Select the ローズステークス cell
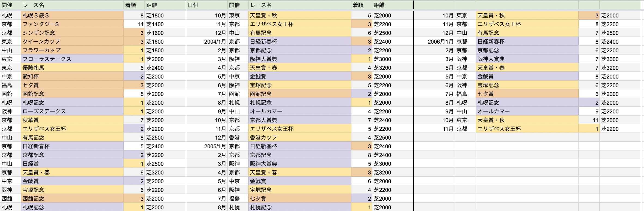This screenshot has height=211, width=644. tap(72, 111)
